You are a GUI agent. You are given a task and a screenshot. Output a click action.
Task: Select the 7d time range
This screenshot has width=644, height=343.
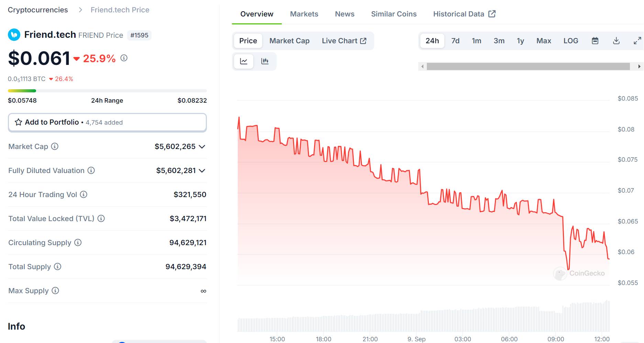[x=455, y=41]
